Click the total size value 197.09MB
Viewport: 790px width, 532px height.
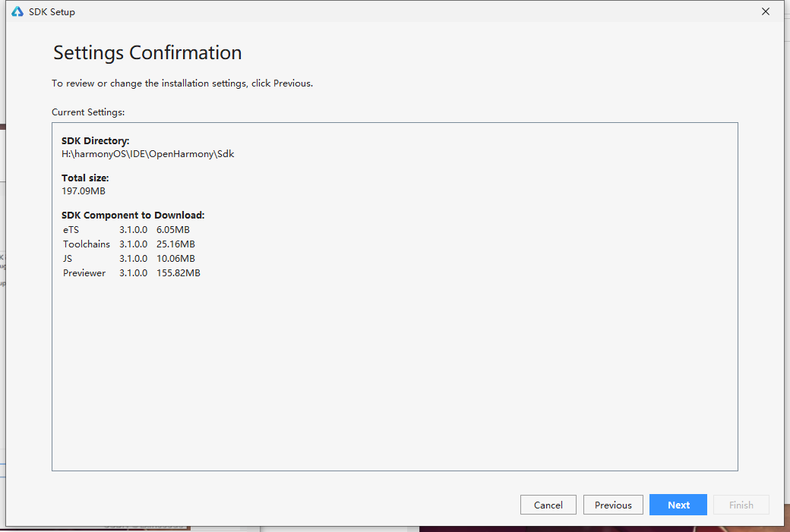(83, 191)
